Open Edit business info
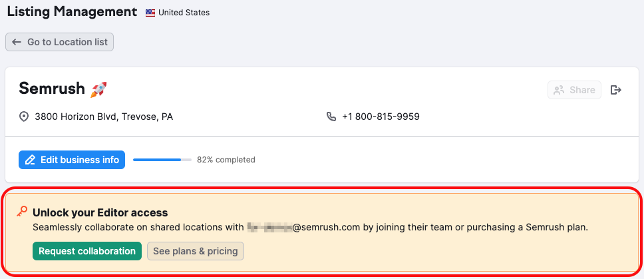644x279 pixels. pos(79,160)
